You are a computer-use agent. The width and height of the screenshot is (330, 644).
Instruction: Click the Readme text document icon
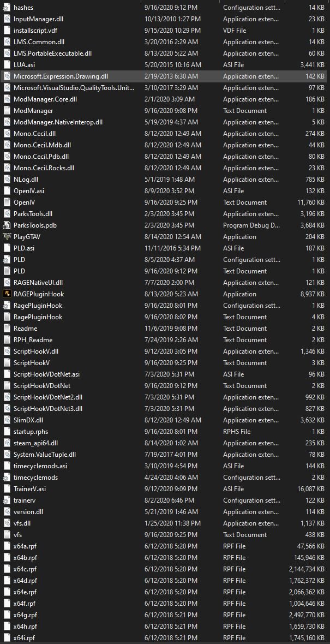pos(7,328)
